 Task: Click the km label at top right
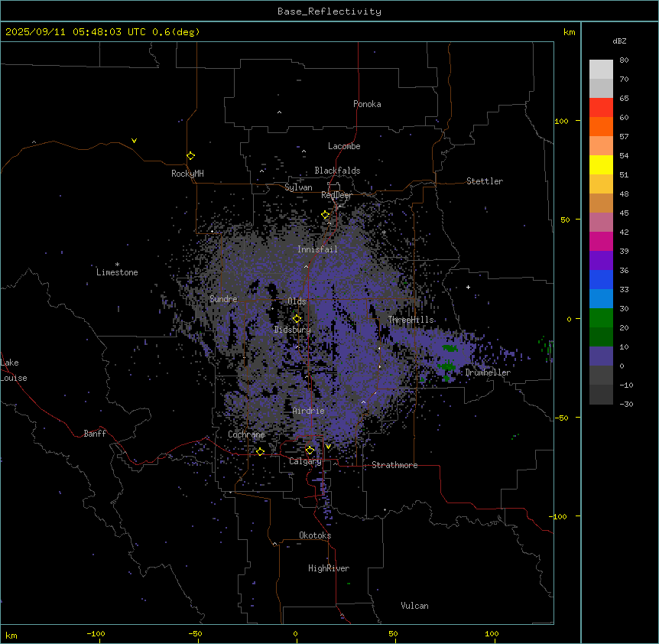[x=569, y=32]
